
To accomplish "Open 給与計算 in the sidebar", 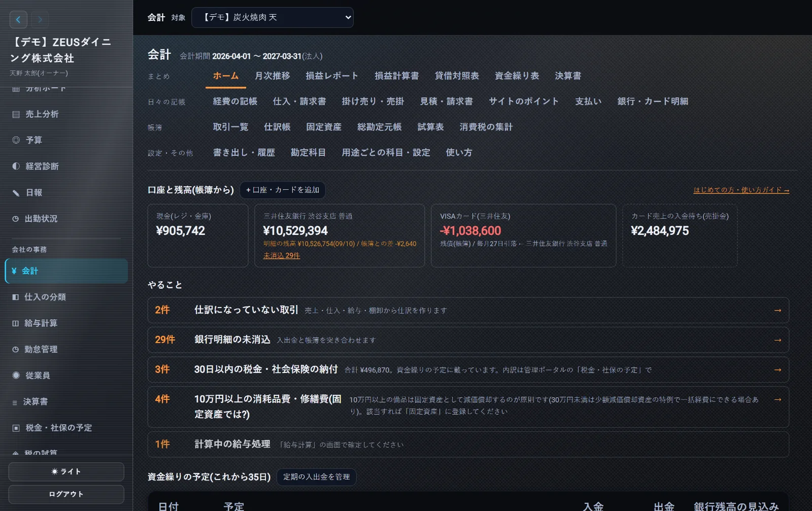I will (x=66, y=323).
